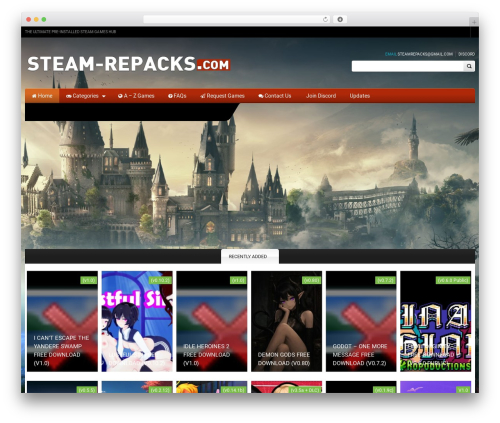Image resolution: width=500 pixels, height=423 pixels.
Task: Click the STEAM-REPACKS.COM site logo
Action: (129, 64)
